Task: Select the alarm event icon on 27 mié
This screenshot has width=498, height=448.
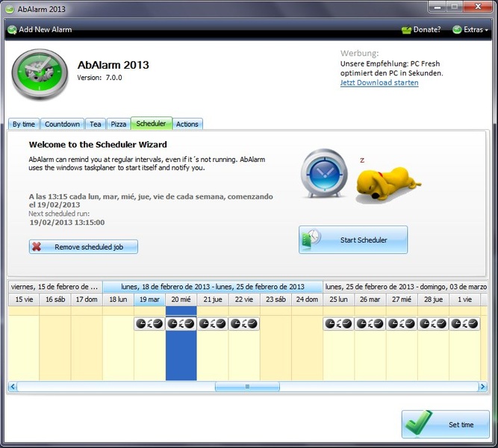Action: 402,324
